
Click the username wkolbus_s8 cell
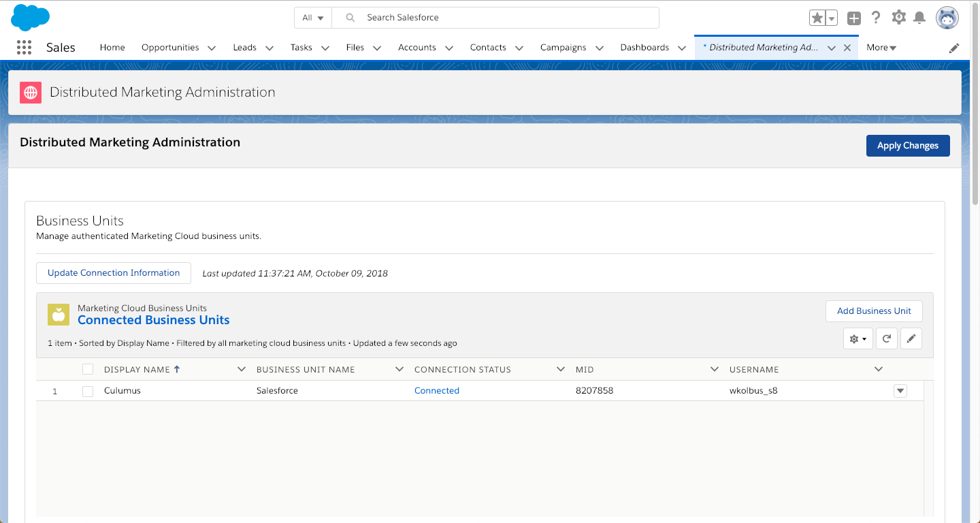(x=753, y=391)
